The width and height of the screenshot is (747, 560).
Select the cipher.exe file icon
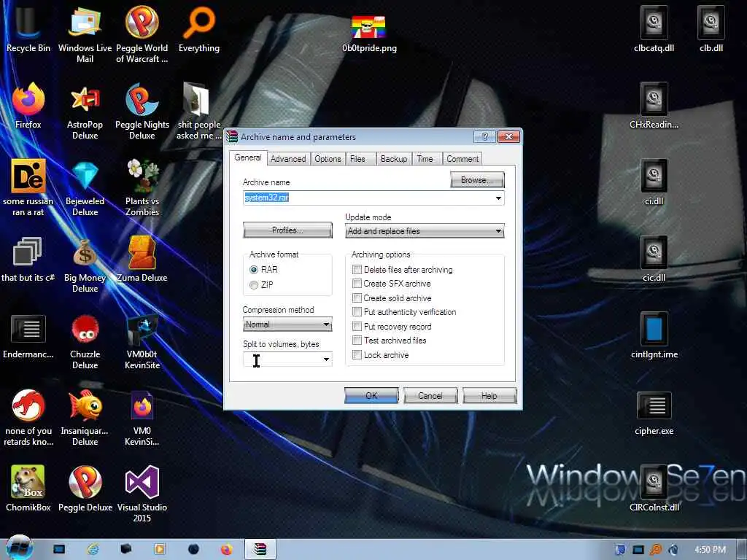654,412
